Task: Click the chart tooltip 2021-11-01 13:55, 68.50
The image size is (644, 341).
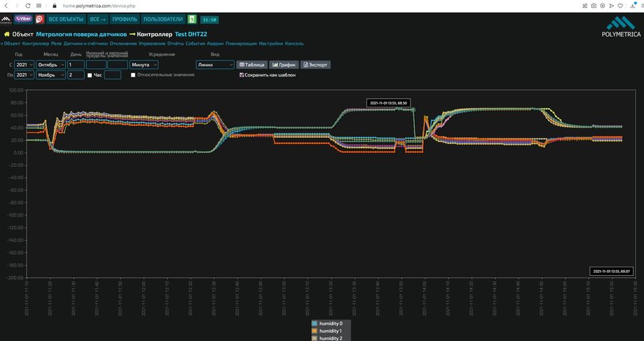Action: pos(388,103)
